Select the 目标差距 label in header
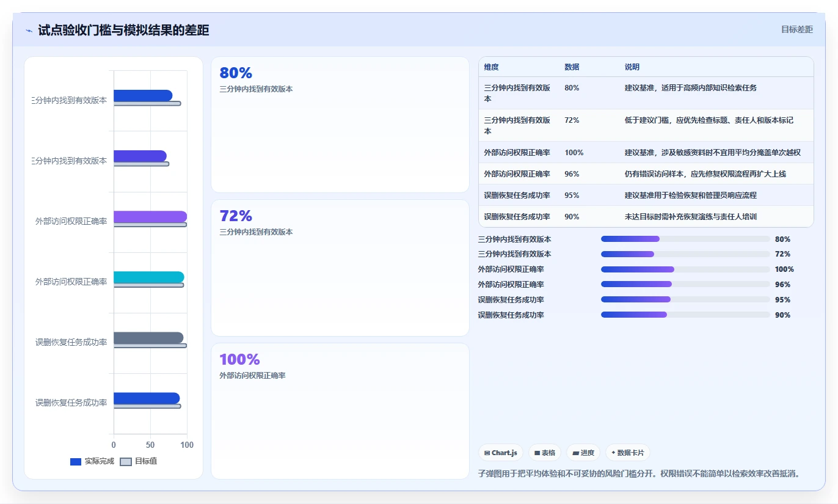Screen dimensions: 838x504 797,29
